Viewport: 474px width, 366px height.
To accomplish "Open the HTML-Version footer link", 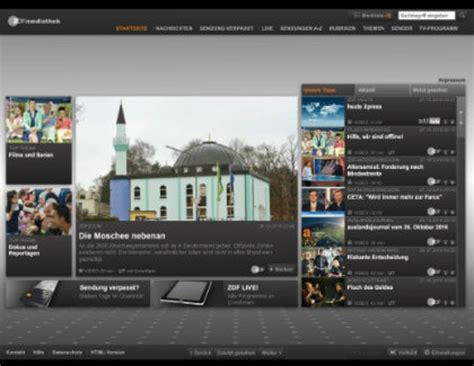I will [108, 352].
